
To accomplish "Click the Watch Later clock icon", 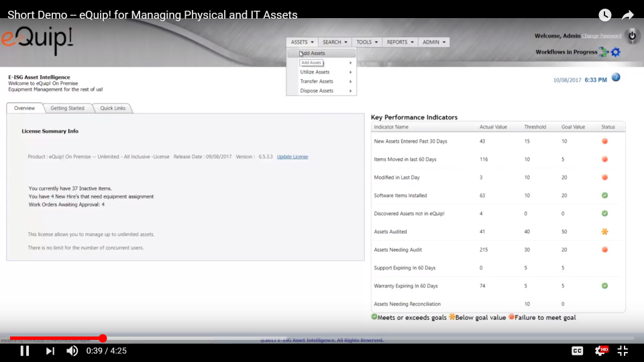I will pyautogui.click(x=604, y=15).
